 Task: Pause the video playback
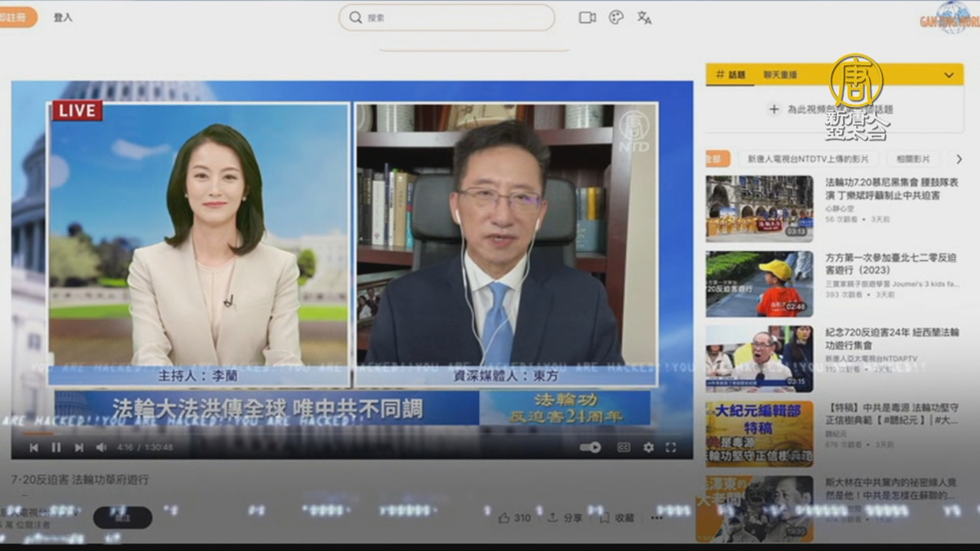(56, 447)
